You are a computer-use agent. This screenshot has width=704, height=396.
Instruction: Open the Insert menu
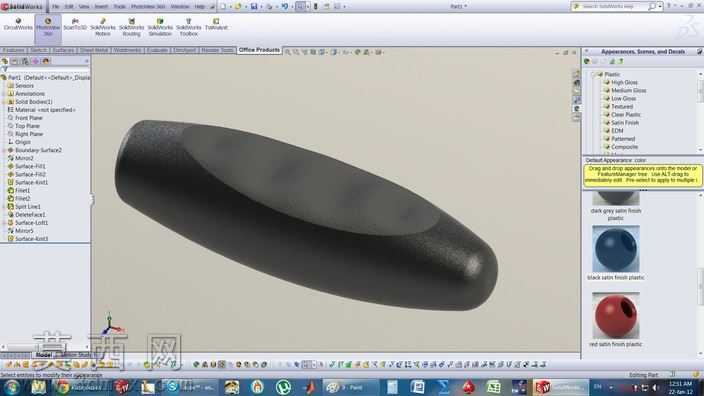coord(101,7)
